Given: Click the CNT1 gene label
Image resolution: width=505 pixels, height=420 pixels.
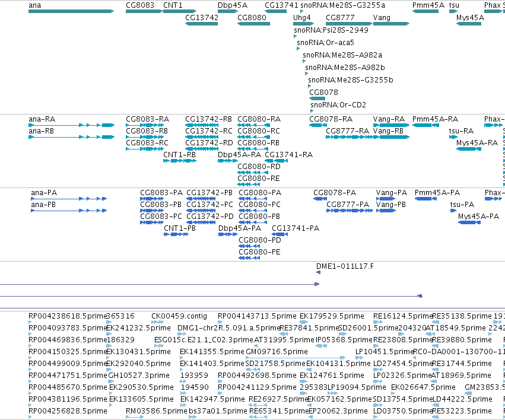Looking at the screenshot, I should tap(173, 5).
